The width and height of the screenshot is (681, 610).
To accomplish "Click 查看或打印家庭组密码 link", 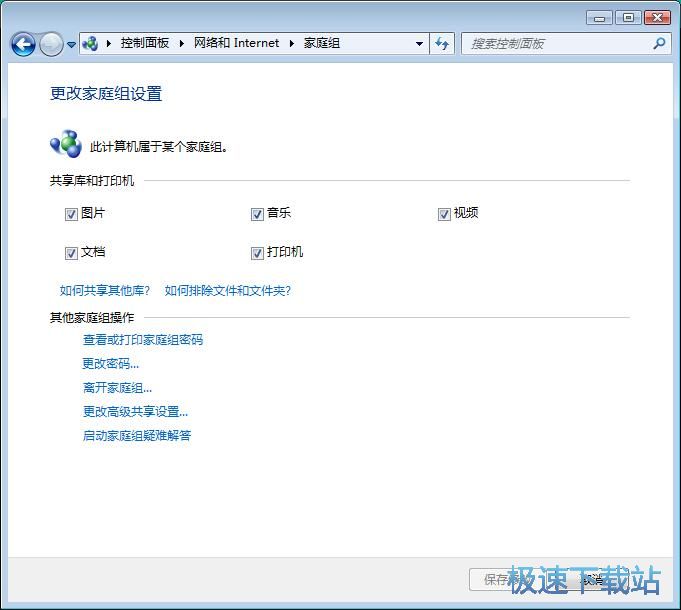I will pos(143,340).
